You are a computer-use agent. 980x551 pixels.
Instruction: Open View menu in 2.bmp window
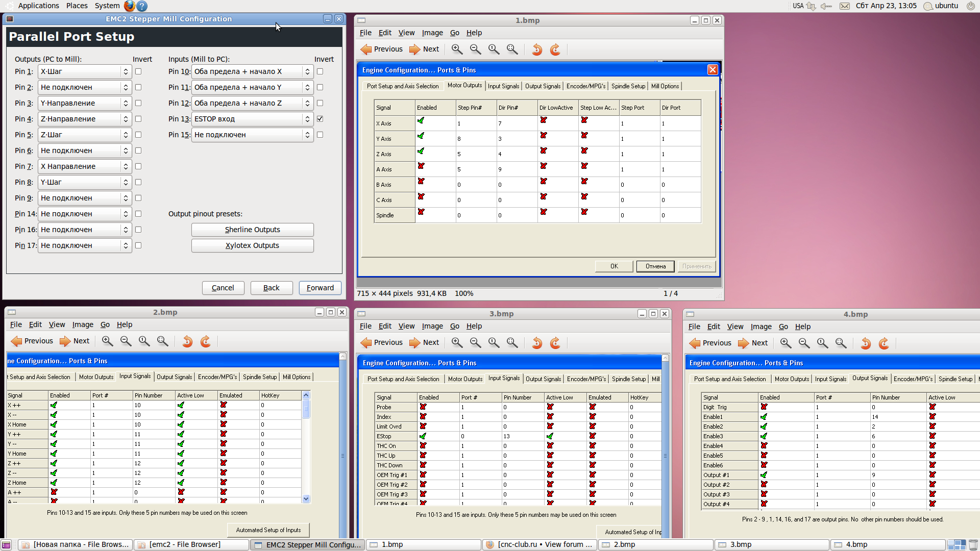point(57,324)
